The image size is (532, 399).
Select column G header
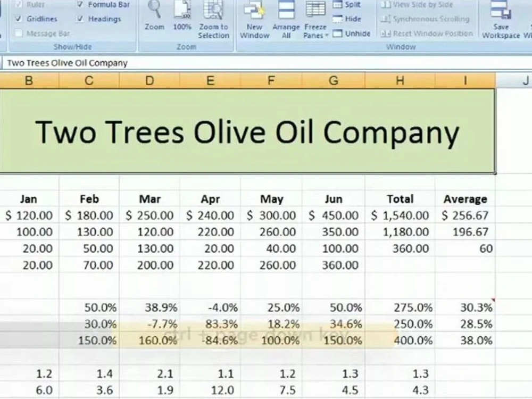[334, 81]
